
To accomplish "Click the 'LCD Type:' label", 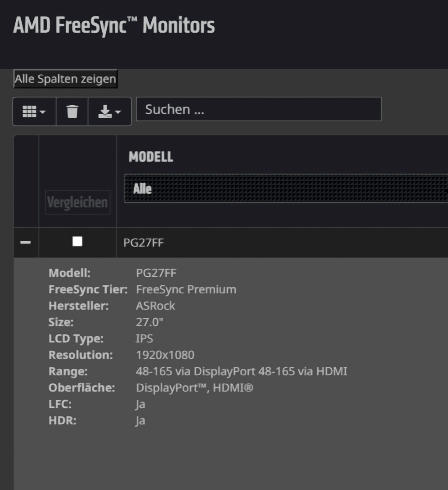I will click(76, 338).
